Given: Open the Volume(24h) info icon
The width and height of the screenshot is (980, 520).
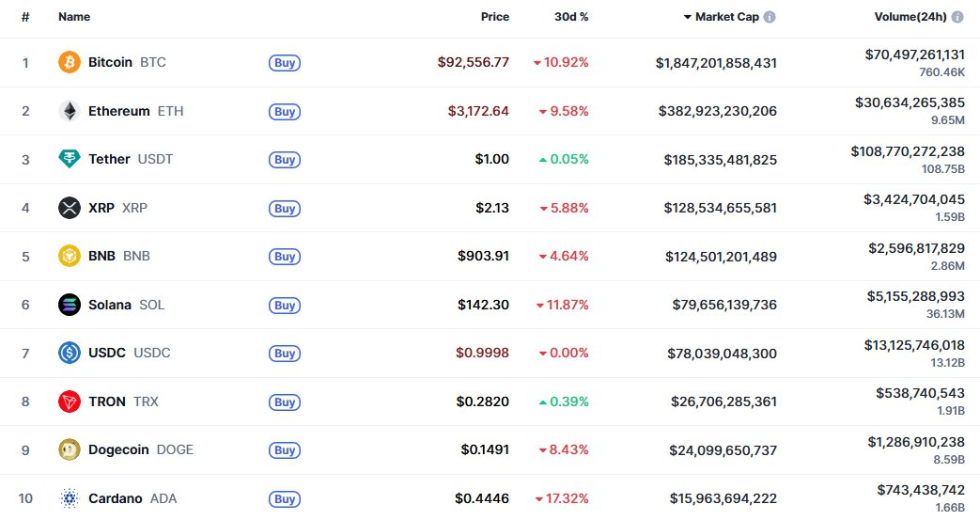Looking at the screenshot, I should (957, 17).
